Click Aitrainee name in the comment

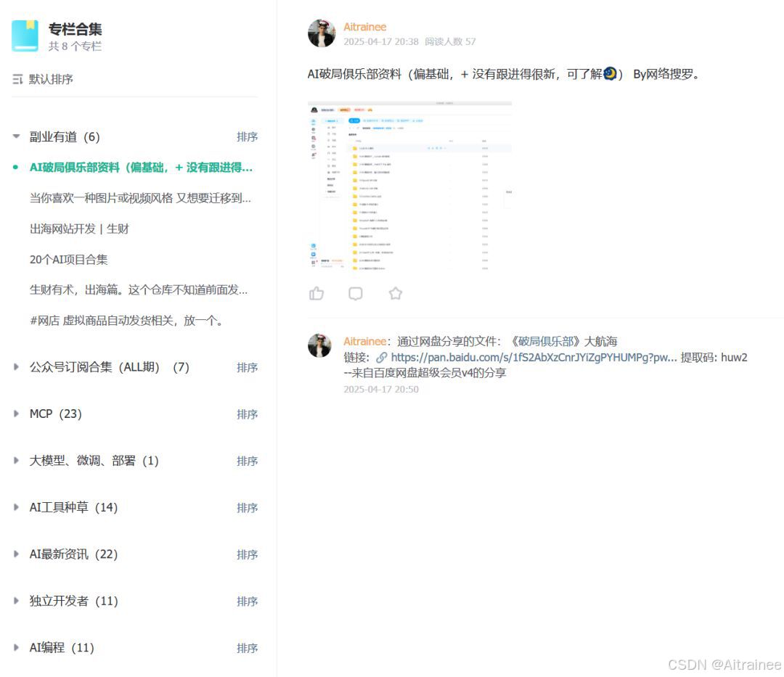pos(364,341)
